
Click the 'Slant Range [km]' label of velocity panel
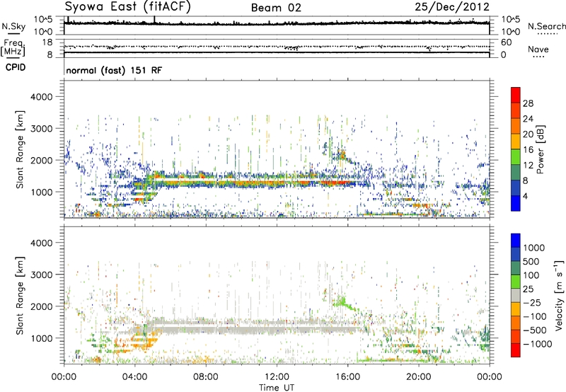point(20,295)
